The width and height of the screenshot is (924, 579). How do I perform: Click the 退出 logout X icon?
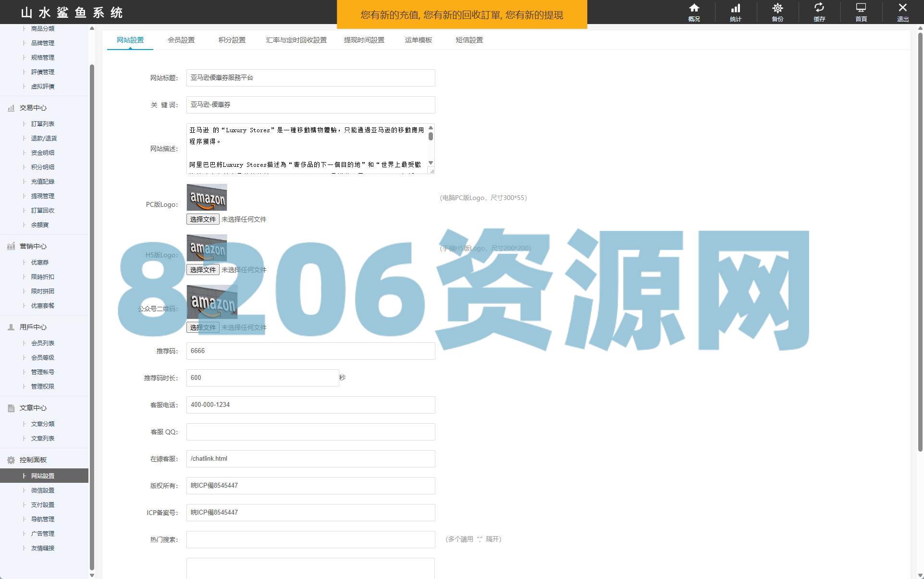point(903,8)
